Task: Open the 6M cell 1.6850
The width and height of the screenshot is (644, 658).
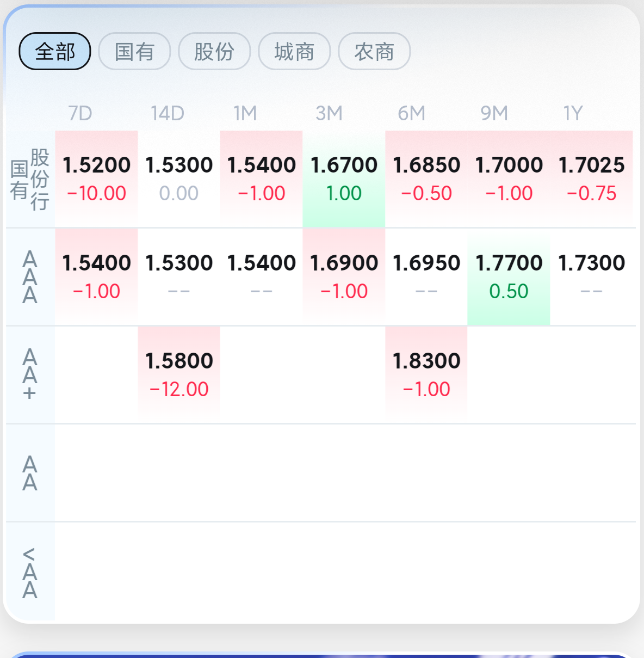Action: pyautogui.click(x=426, y=179)
